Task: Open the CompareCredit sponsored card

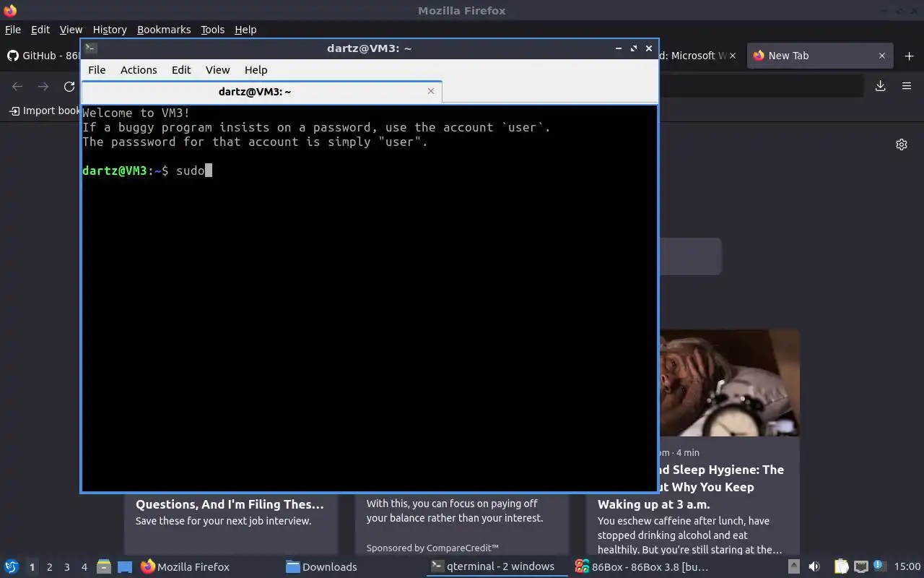Action: click(462, 524)
